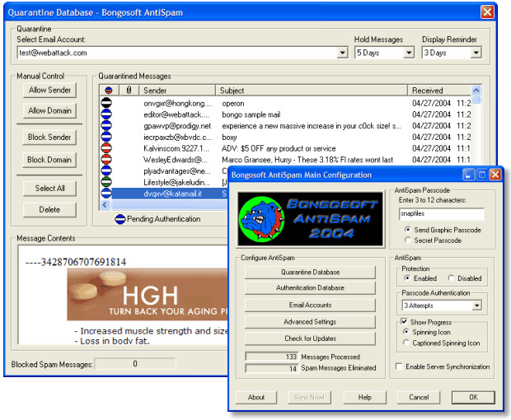Click HGH banner image in message contents
Image resolution: width=511 pixels, height=420 pixels.
coord(148,294)
